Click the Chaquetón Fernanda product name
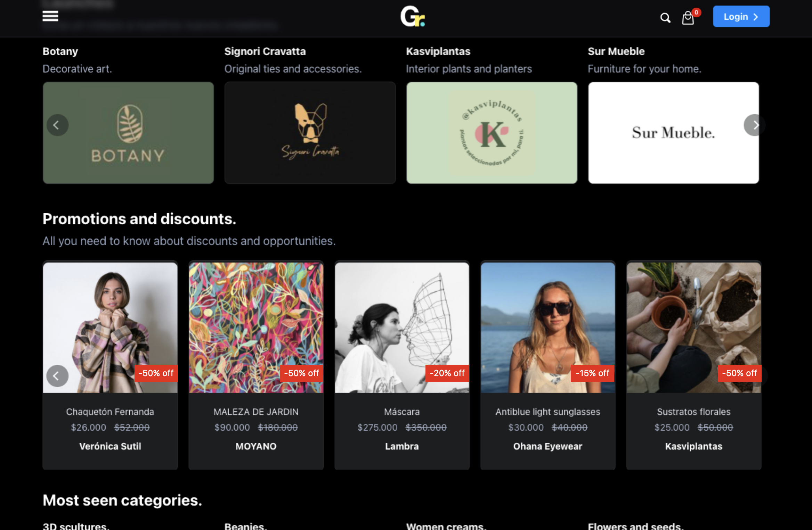This screenshot has width=812, height=530. [x=110, y=412]
